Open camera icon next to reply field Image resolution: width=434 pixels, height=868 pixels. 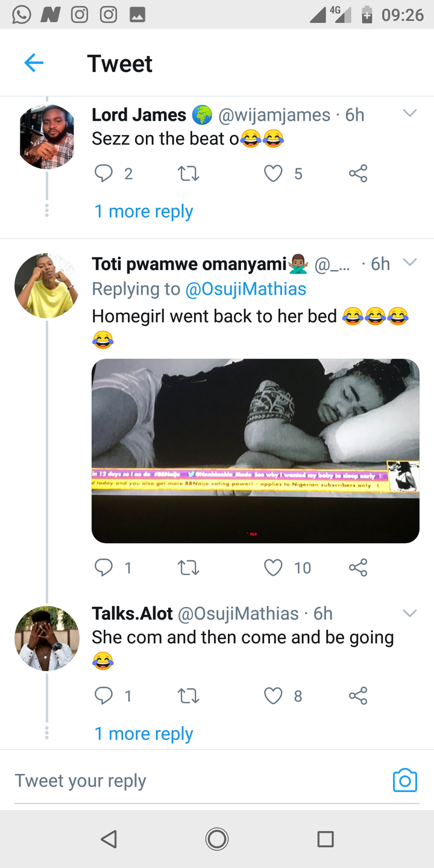405,781
